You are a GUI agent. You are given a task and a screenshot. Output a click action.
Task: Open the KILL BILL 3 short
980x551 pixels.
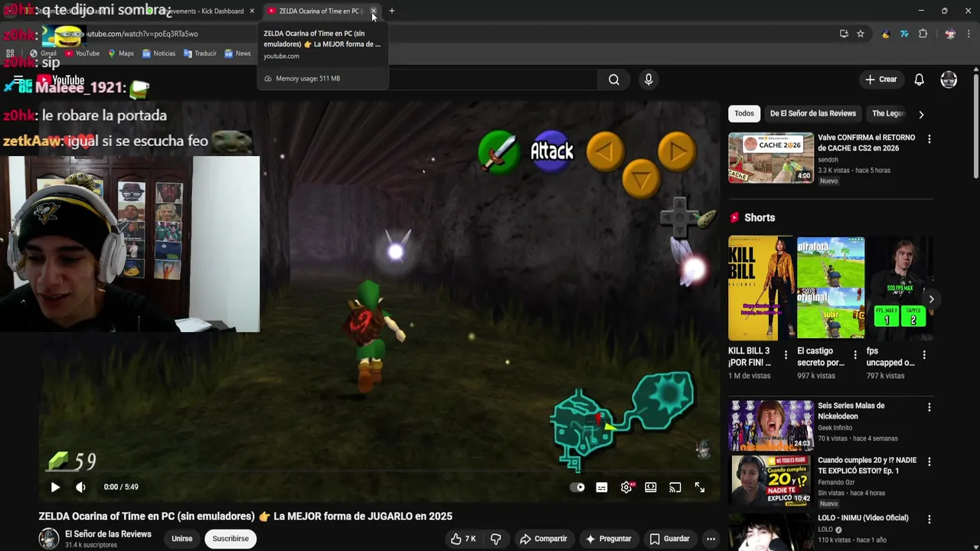(760, 289)
